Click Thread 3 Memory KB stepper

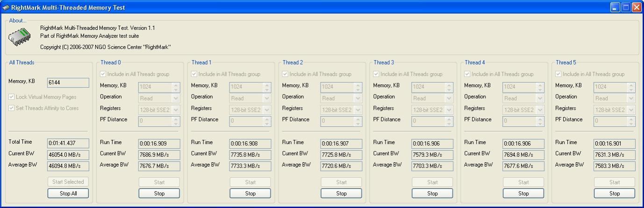[x=449, y=87]
